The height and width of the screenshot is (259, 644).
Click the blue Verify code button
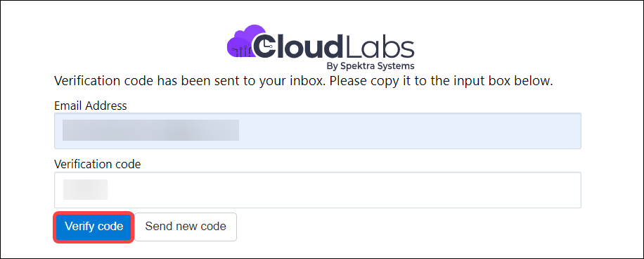click(94, 227)
